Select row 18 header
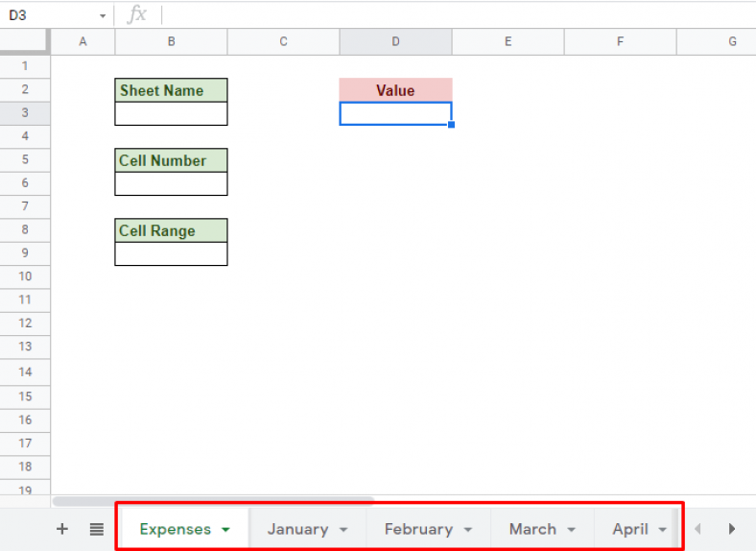 pyautogui.click(x=25, y=467)
